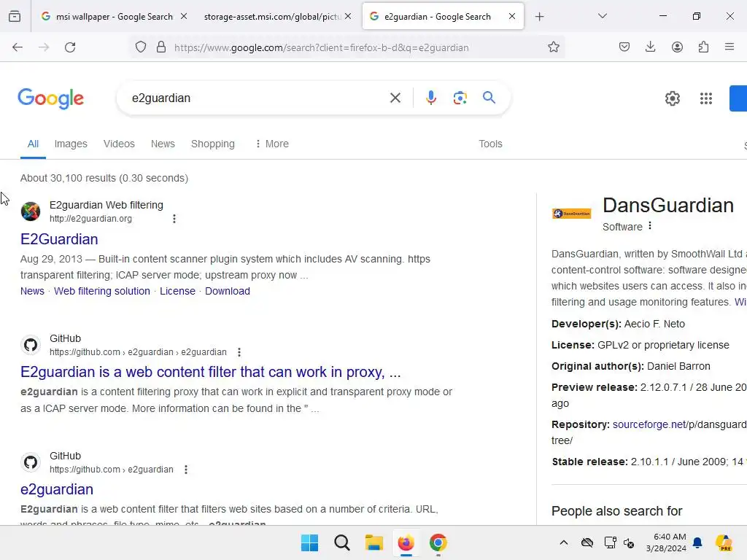747x560 pixels.
Task: Switch to Firefox in the taskbar
Action: pos(406,542)
